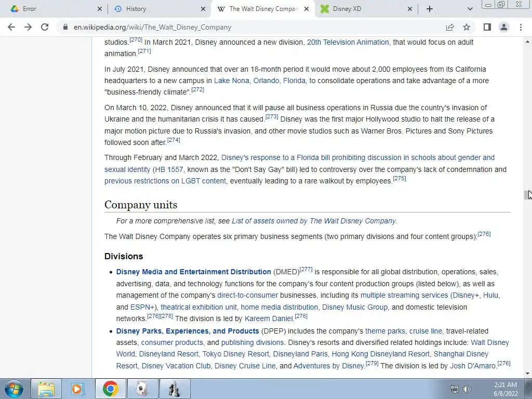Open Disney Media and Entertainment Distribution link
The image size is (532, 399).
coord(193,272)
